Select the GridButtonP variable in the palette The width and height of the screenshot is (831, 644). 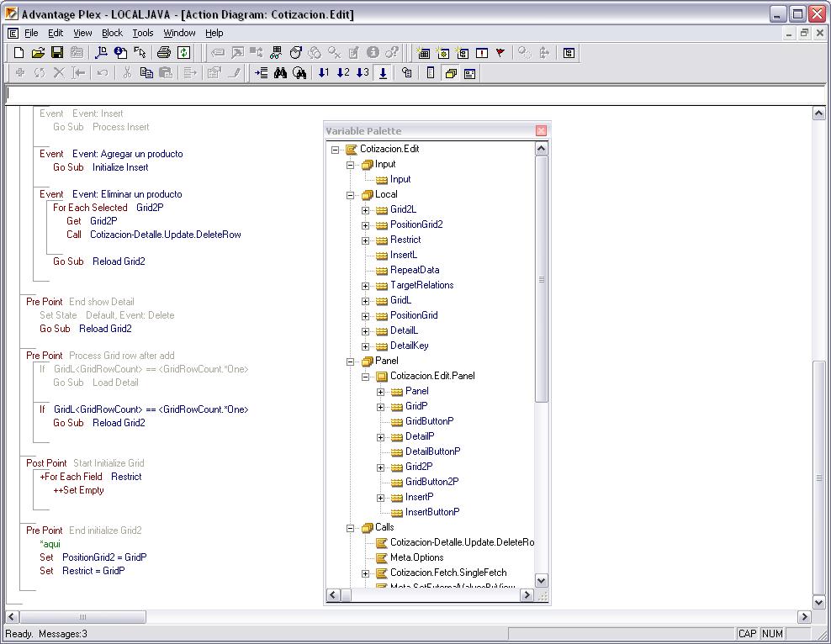(x=429, y=421)
